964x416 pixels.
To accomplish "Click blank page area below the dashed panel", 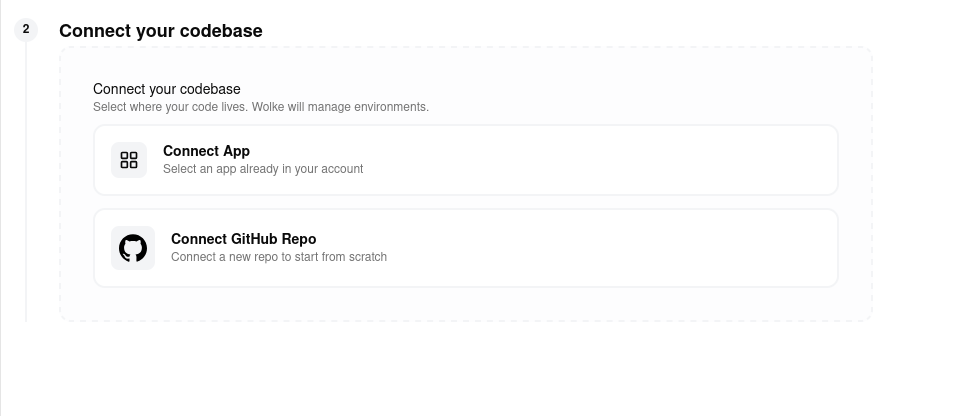I will click(465, 370).
